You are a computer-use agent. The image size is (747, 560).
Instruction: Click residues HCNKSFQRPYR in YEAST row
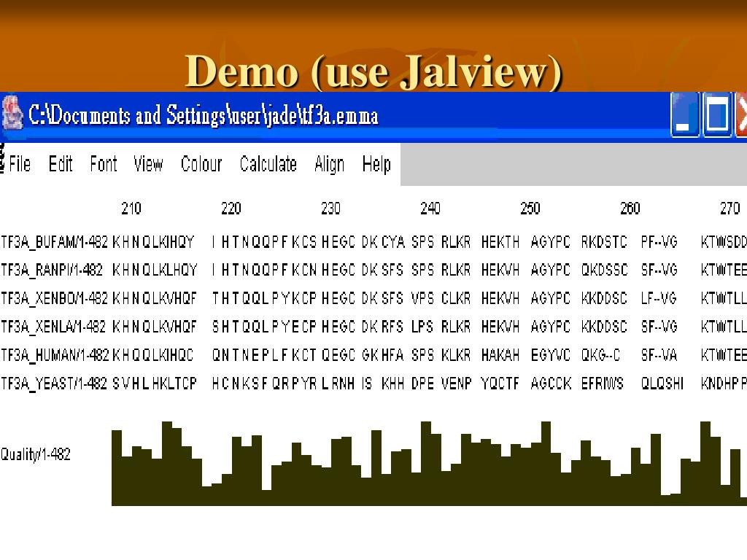[x=264, y=384]
